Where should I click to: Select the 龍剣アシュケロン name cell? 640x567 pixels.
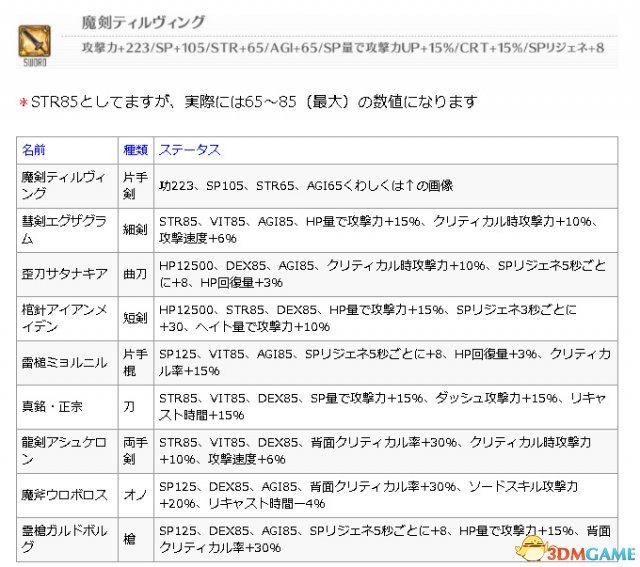[x=67, y=451]
